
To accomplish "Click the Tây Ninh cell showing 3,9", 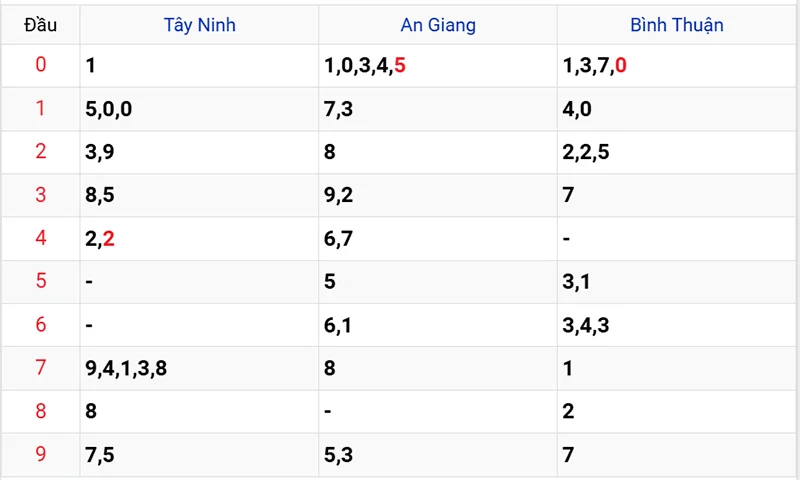I will point(101,153).
